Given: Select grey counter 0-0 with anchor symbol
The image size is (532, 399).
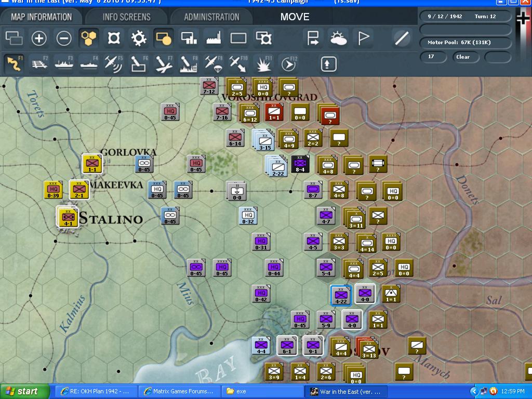Looking at the screenshot, I should point(237,191).
